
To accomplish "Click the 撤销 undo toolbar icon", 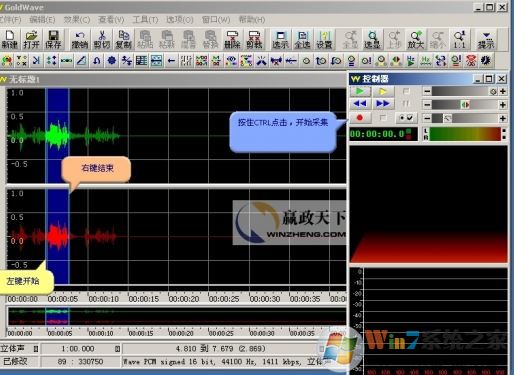I will [80, 39].
